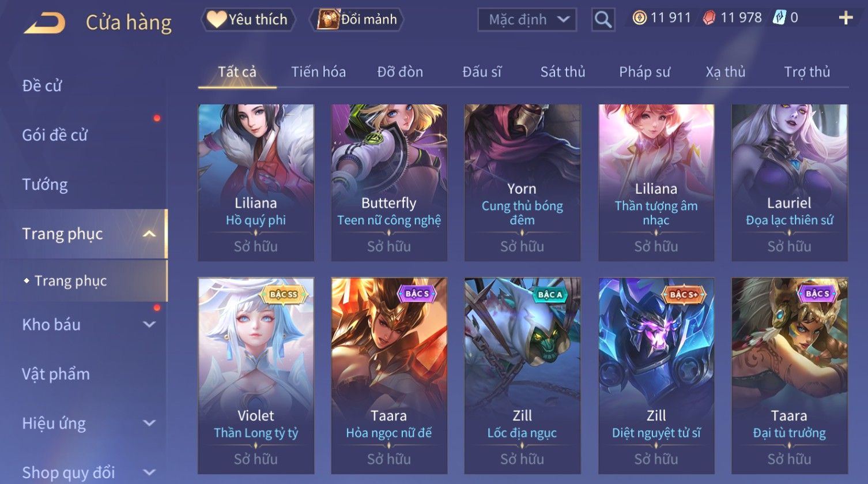This screenshot has width=868, height=484.
Task: Open Tướng in the sidebar
Action: [45, 185]
